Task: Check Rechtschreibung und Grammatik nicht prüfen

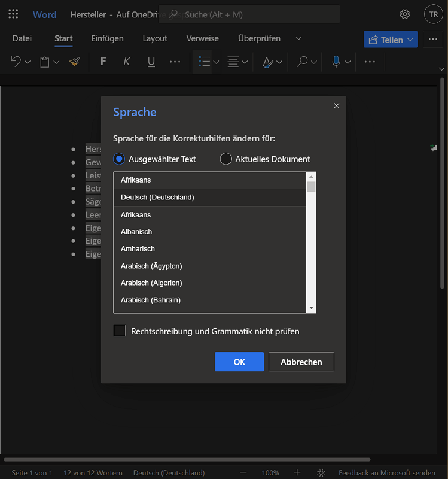Action: pyautogui.click(x=120, y=331)
